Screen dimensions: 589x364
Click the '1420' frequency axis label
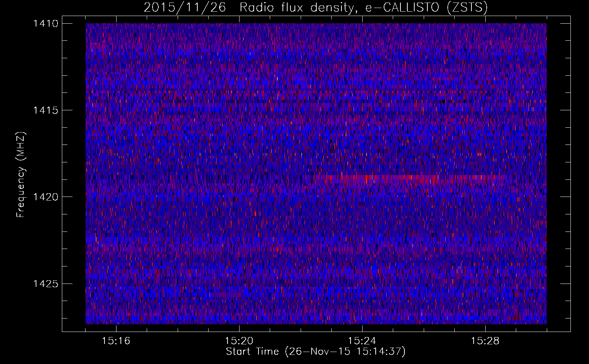tap(46, 197)
